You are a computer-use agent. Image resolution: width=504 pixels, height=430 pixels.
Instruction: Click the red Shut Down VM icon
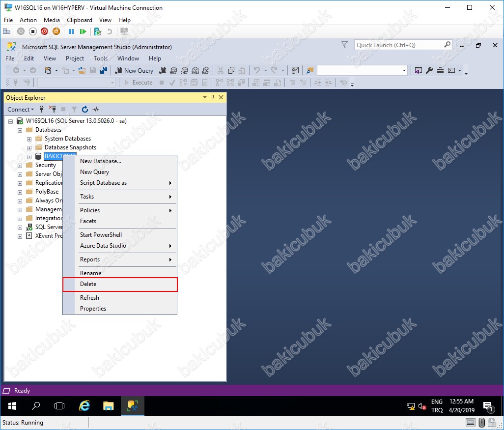(44, 31)
